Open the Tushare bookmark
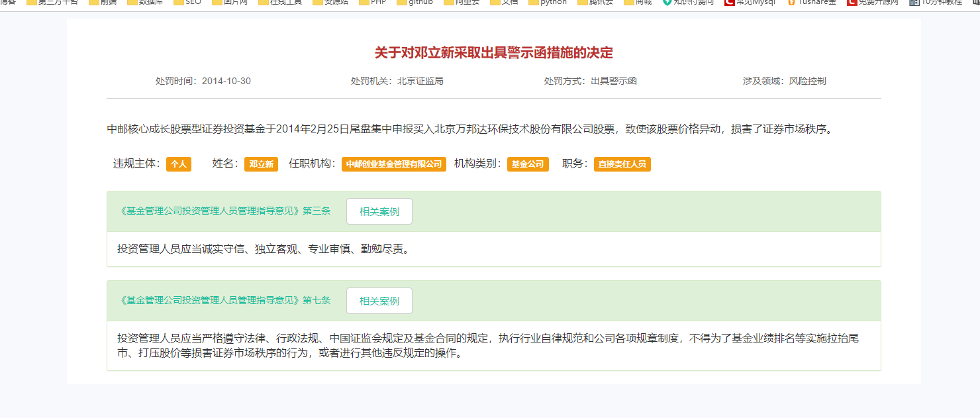Image resolution: width=980 pixels, height=418 pixels. click(813, 3)
